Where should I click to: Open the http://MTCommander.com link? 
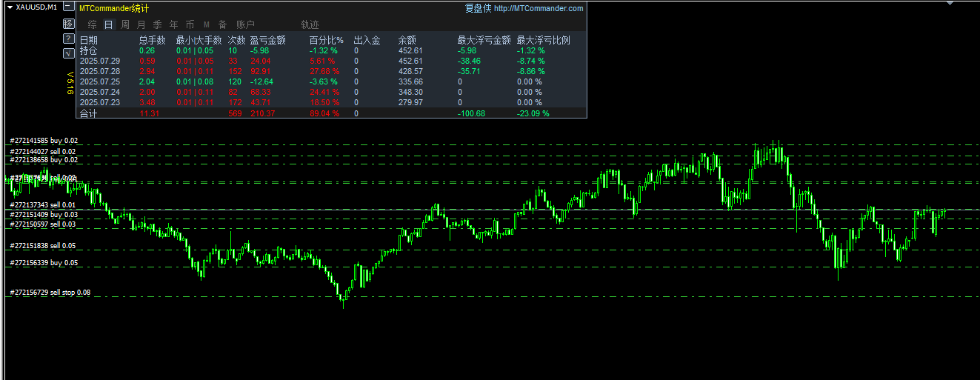click(539, 8)
